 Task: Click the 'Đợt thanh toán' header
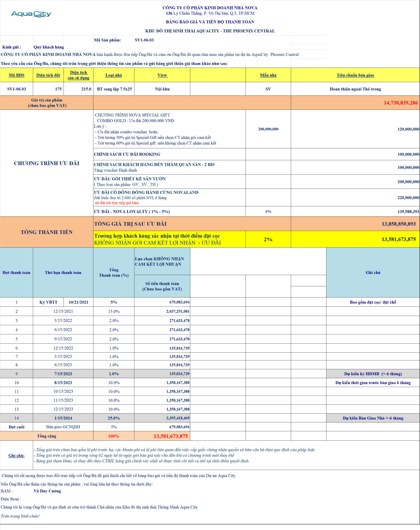click(17, 273)
